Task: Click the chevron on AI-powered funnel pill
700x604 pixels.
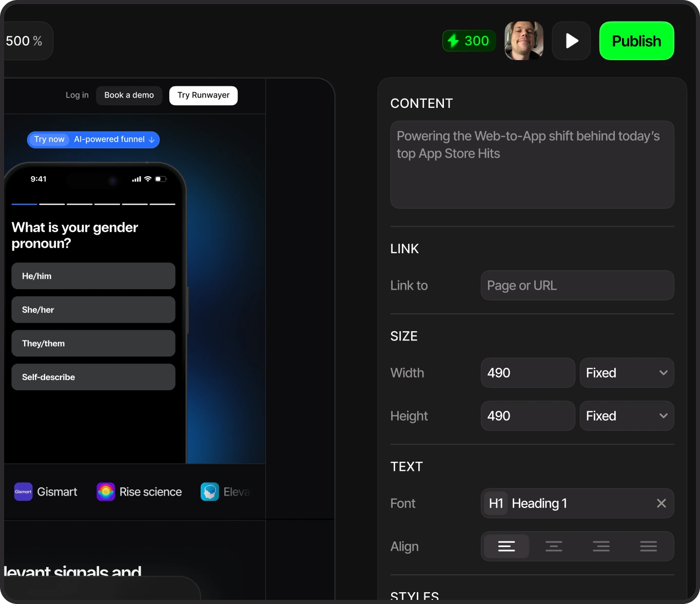Action: 151,140
